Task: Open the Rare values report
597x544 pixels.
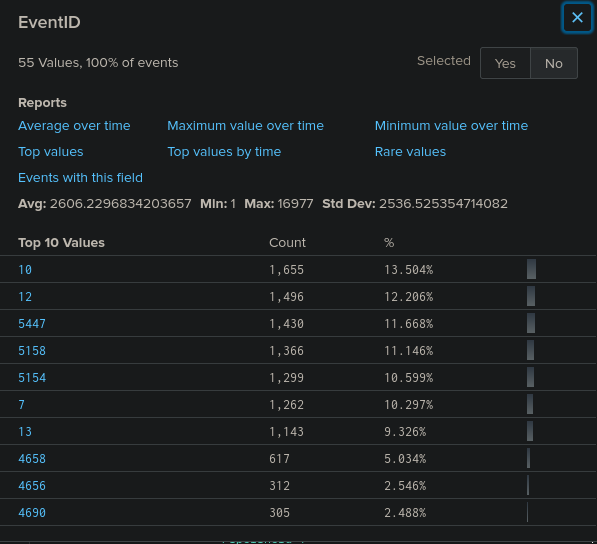Action: (410, 152)
